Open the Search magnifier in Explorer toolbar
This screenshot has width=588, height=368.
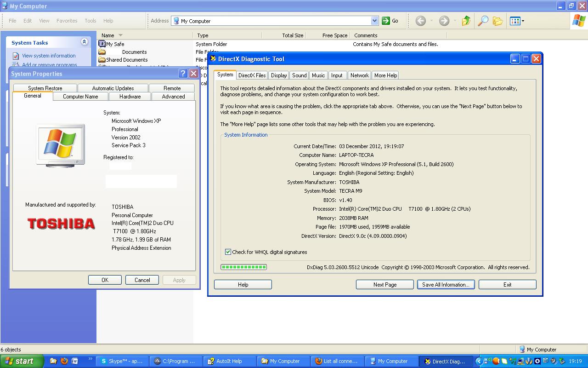[x=483, y=21]
